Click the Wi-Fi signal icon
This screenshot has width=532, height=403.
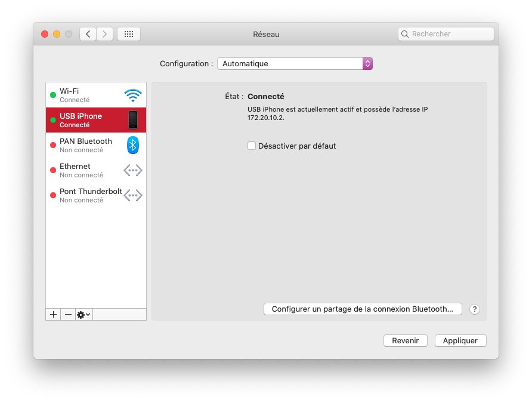[x=132, y=96]
